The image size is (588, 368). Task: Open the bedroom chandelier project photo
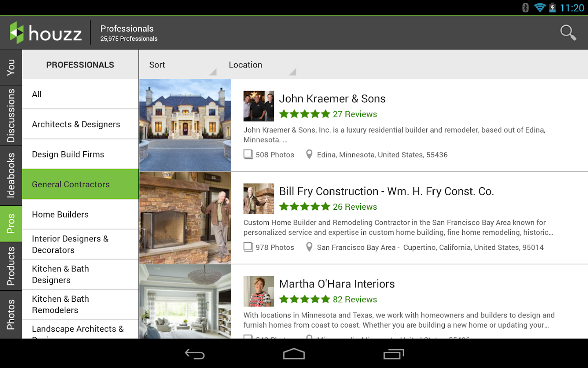pos(185,302)
